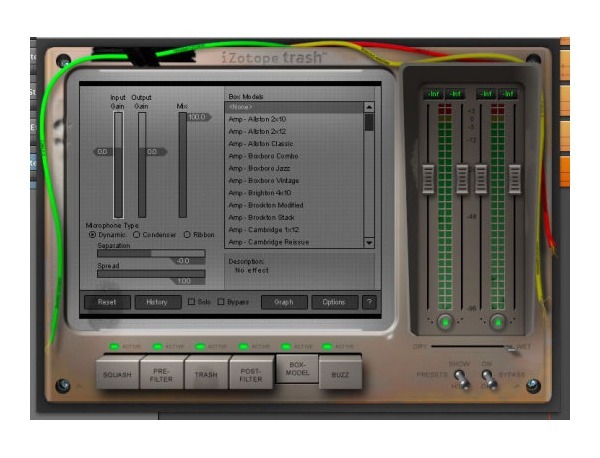This screenshot has width=600, height=458.
Task: Switch to the Trash module
Action: pyautogui.click(x=206, y=373)
